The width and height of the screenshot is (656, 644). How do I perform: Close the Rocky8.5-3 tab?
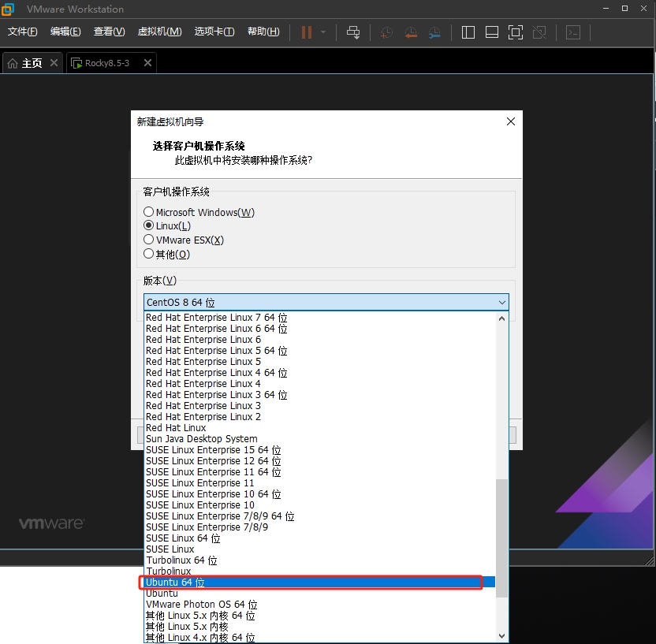[147, 63]
